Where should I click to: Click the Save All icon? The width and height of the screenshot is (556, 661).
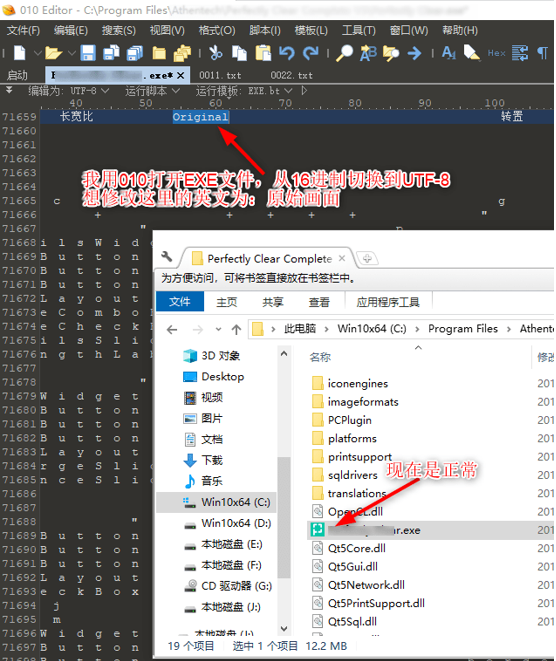(135, 53)
